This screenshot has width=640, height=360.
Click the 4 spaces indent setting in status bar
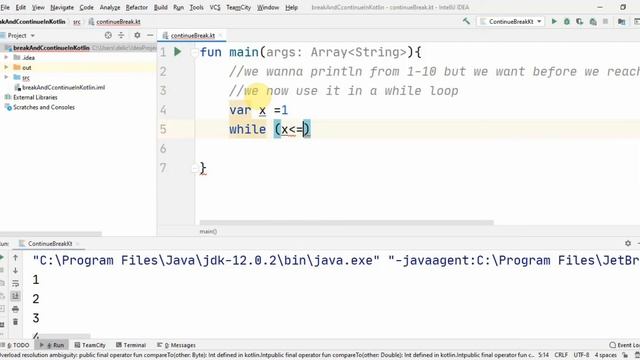[x=605, y=355]
